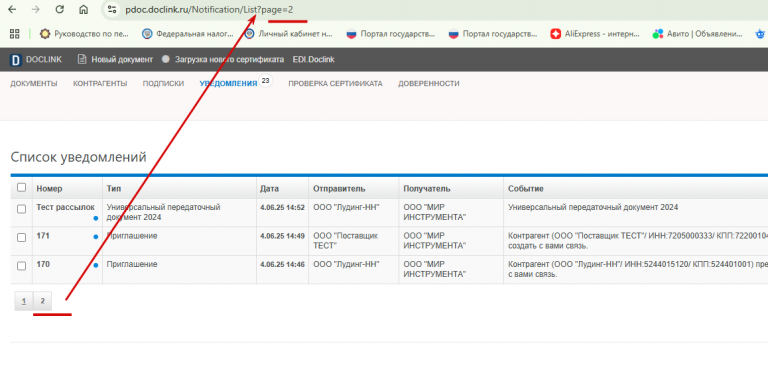Toggle the select-all checkbox in the table header
This screenshot has width=768, height=369.
pos(22,188)
